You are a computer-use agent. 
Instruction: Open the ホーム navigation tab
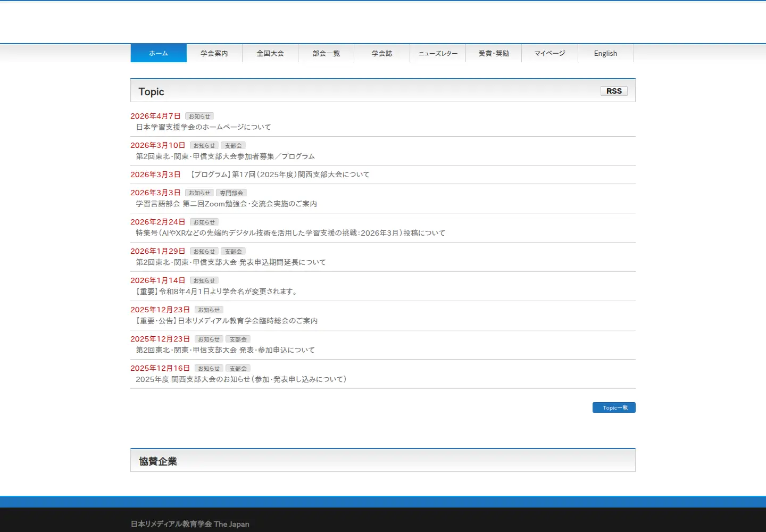[x=159, y=53]
